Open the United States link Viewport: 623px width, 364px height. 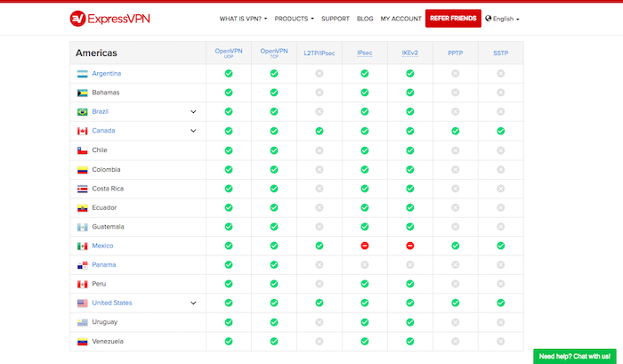tap(112, 303)
